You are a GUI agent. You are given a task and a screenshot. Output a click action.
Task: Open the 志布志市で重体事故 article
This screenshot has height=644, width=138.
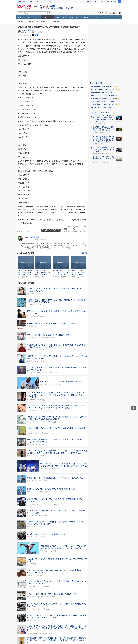tap(51, 324)
